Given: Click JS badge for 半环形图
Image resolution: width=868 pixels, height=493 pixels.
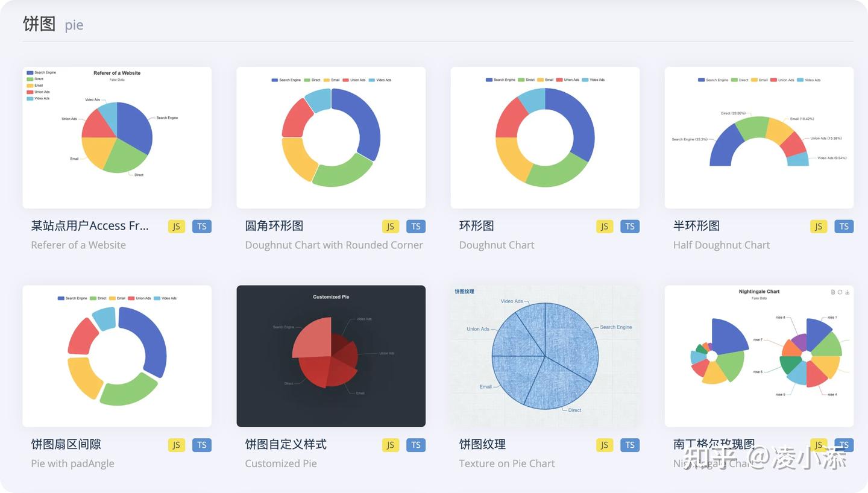Looking at the screenshot, I should pos(819,227).
